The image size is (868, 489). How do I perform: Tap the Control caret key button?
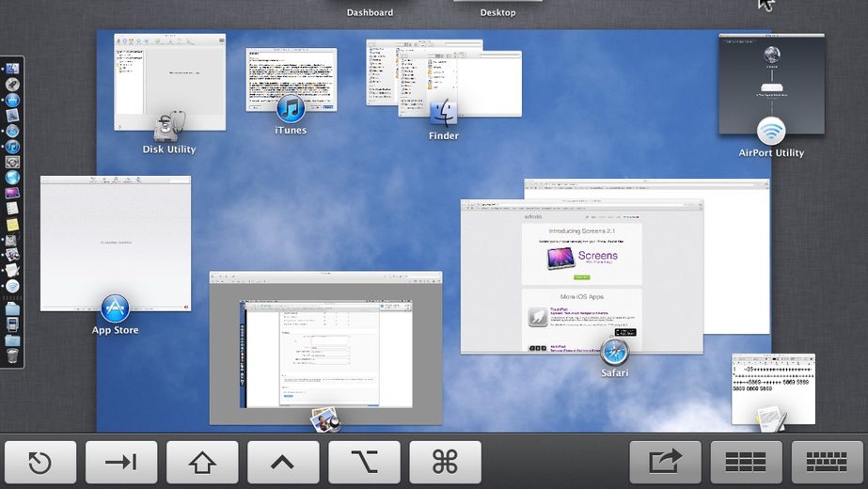point(283,462)
